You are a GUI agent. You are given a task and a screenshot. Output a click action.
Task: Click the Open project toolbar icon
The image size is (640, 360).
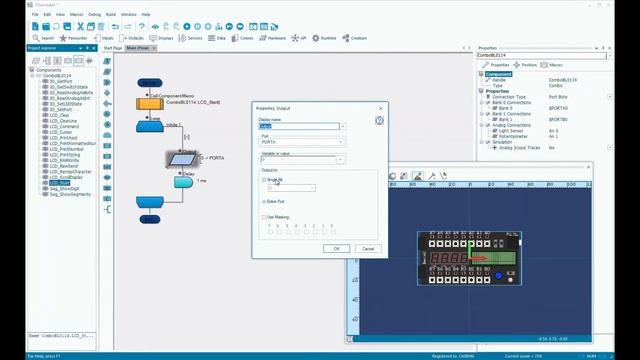(x=46, y=27)
